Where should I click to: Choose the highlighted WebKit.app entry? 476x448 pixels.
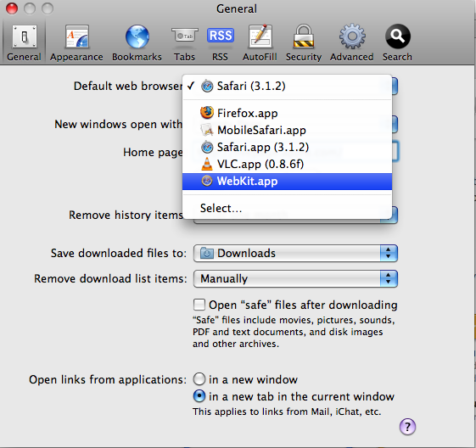[287, 182]
